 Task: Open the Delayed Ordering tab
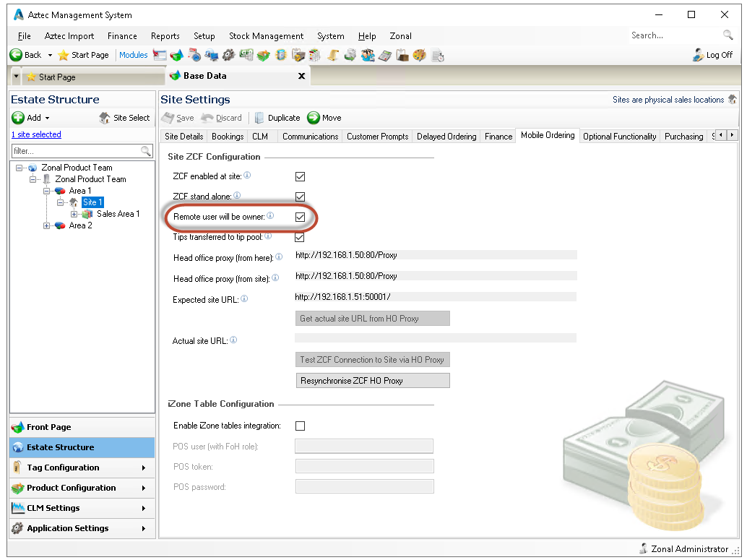[446, 137]
